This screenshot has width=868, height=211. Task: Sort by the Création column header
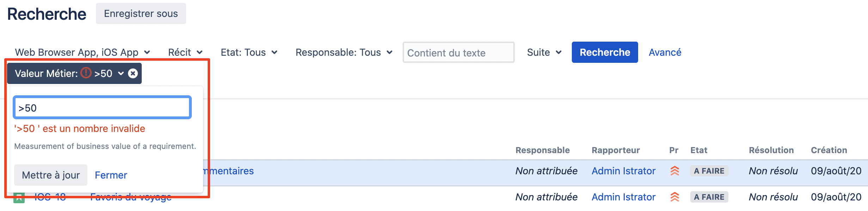[x=829, y=150]
